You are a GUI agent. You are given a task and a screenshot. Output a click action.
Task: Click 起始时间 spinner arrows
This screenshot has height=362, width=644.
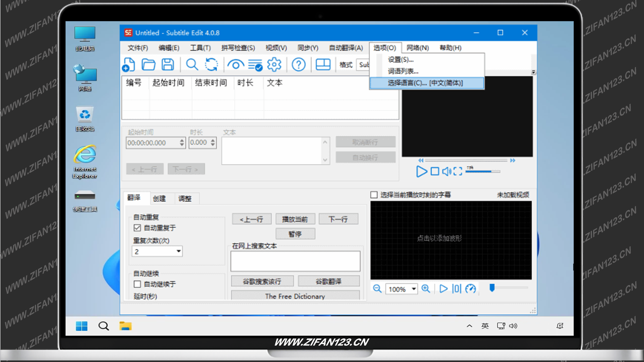coord(182,143)
